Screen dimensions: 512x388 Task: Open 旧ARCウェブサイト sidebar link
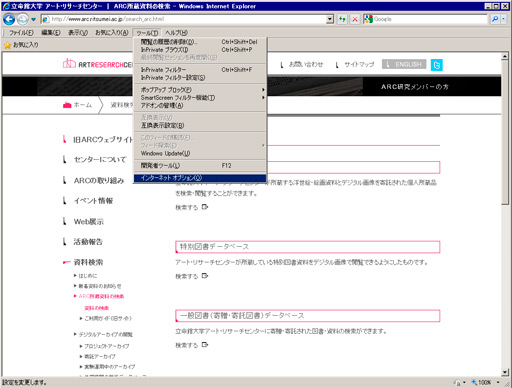click(103, 140)
